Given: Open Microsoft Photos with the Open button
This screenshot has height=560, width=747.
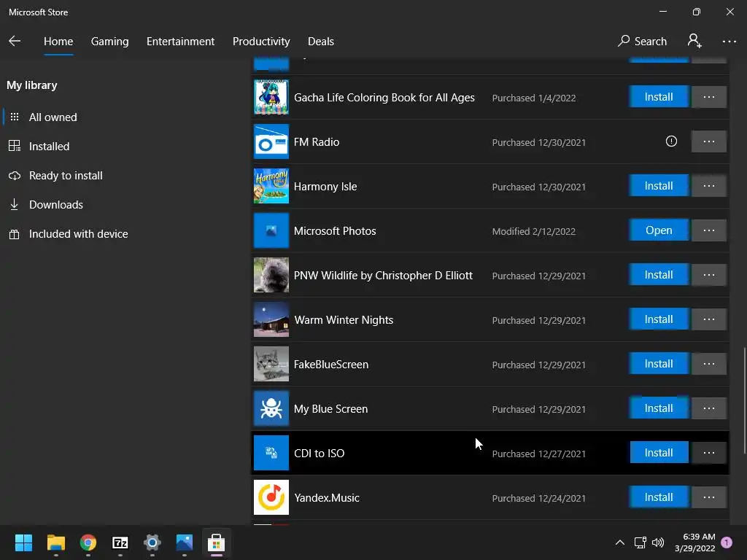Looking at the screenshot, I should [x=659, y=230].
